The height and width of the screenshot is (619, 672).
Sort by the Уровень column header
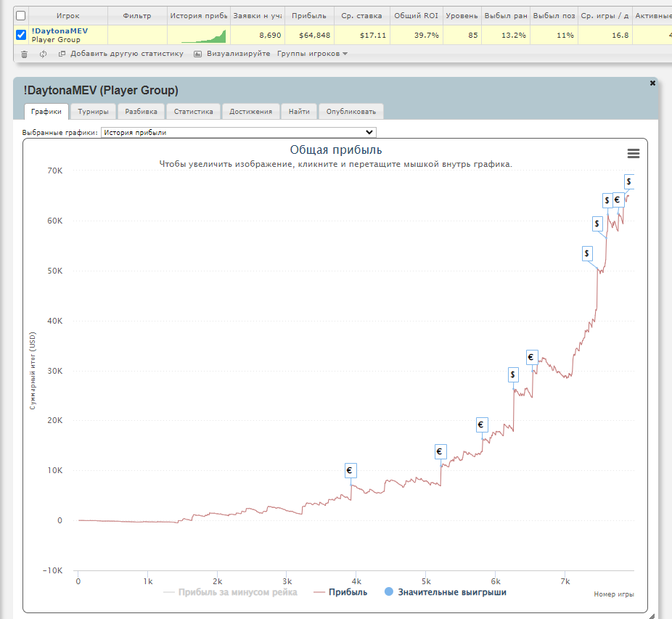click(462, 16)
